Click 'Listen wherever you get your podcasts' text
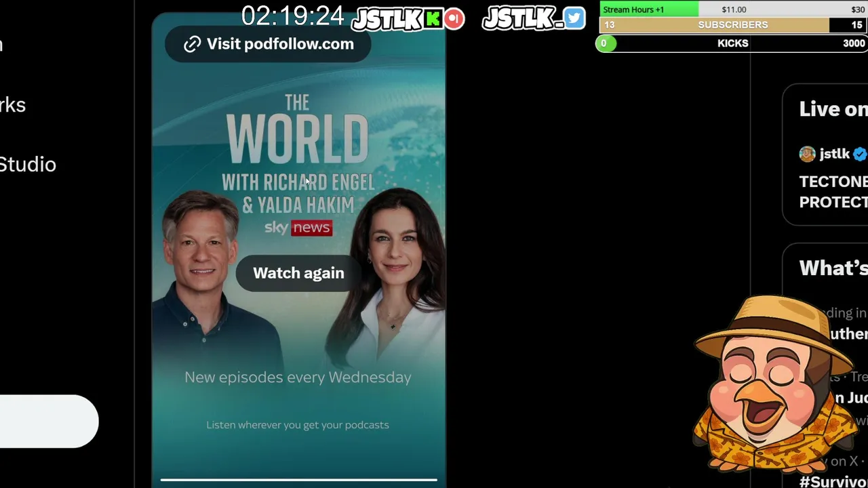 [298, 425]
